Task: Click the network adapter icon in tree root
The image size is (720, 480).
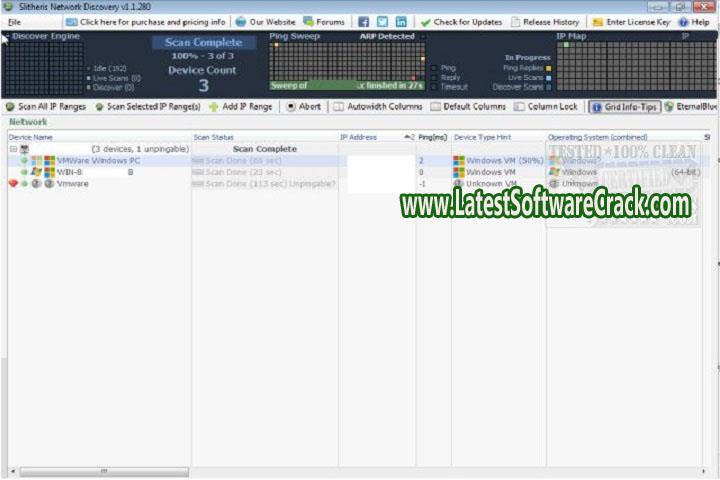Action: point(25,149)
